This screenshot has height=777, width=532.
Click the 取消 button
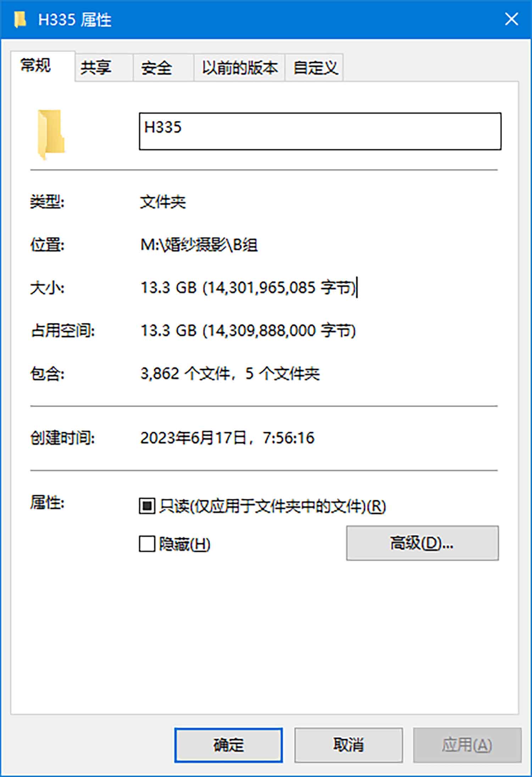pyautogui.click(x=348, y=745)
